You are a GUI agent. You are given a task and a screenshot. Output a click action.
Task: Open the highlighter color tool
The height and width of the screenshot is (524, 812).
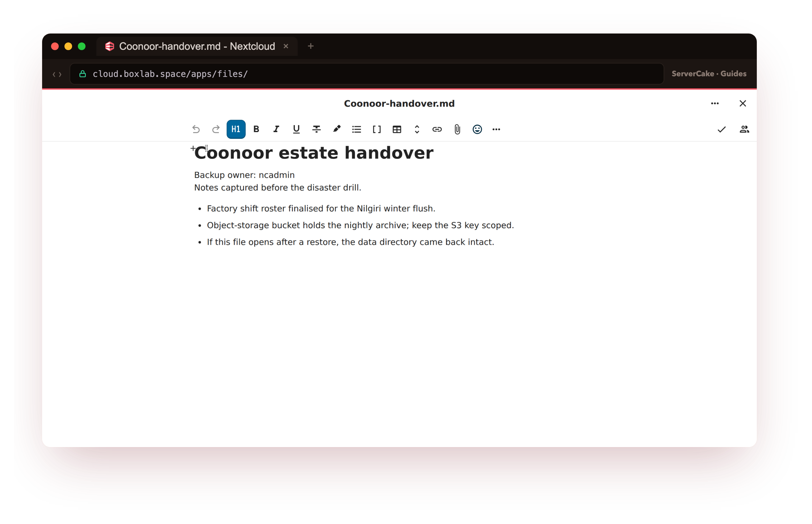point(336,129)
